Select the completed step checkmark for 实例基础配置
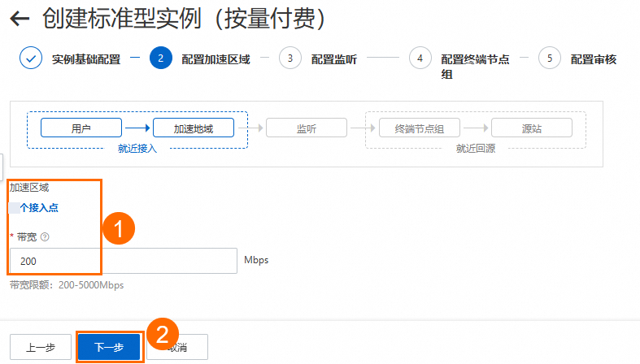The image size is (640, 364). click(x=31, y=58)
